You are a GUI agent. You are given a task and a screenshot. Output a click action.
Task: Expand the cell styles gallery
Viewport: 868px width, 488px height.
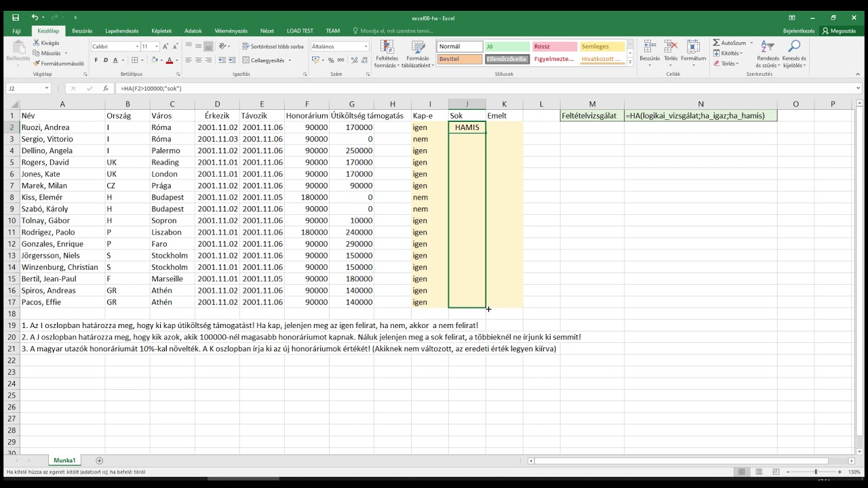tap(630, 62)
